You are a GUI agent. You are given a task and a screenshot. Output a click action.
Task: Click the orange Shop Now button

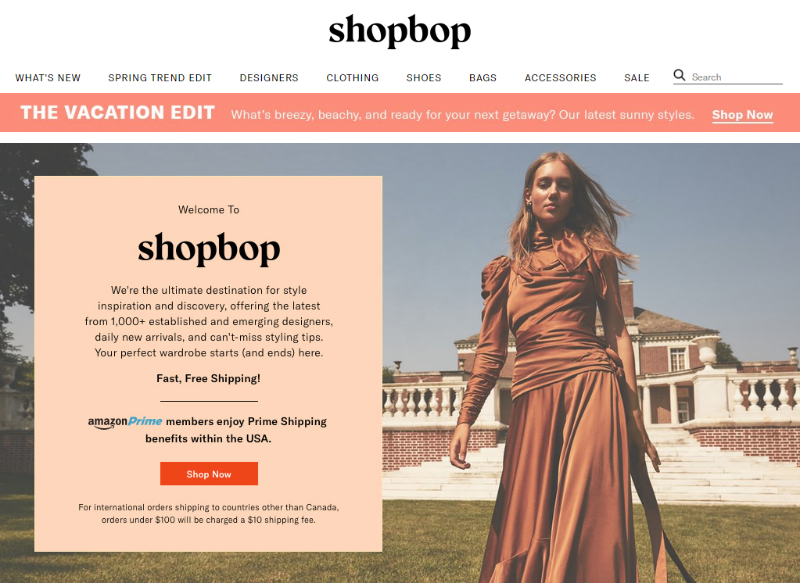click(209, 474)
